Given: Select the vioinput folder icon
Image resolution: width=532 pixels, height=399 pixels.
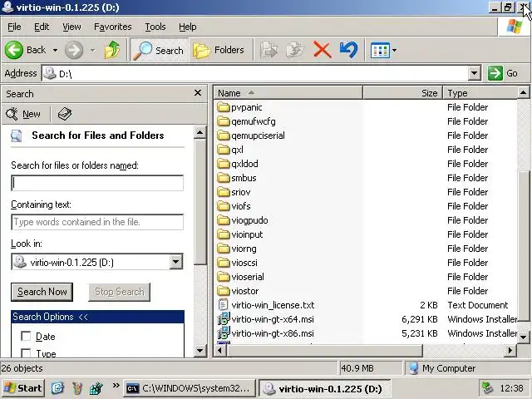Looking at the screenshot, I should pyautogui.click(x=224, y=234).
